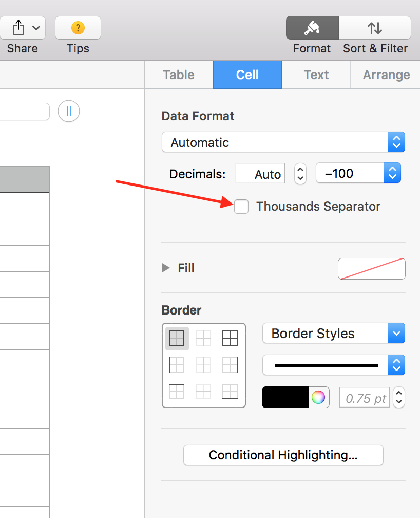Open the Automatic data format dropdown
Viewport: 420px width, 518px height.
[283, 142]
